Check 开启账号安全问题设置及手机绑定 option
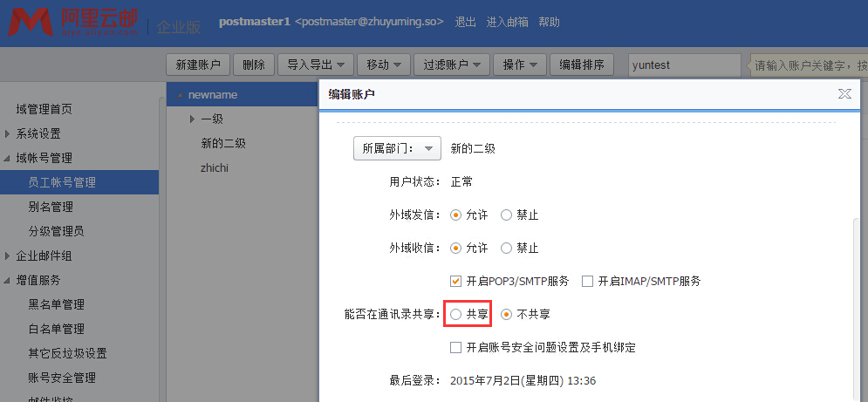The width and height of the screenshot is (868, 402). [x=455, y=347]
